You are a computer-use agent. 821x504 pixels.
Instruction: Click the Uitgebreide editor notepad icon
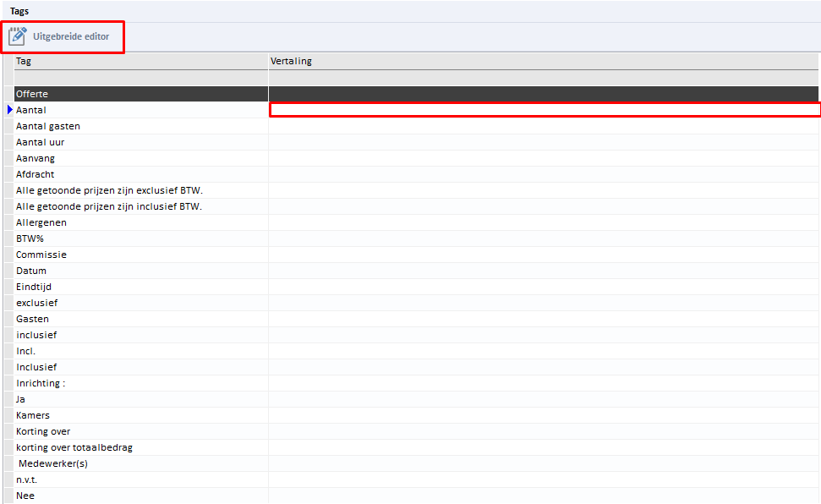click(17, 36)
